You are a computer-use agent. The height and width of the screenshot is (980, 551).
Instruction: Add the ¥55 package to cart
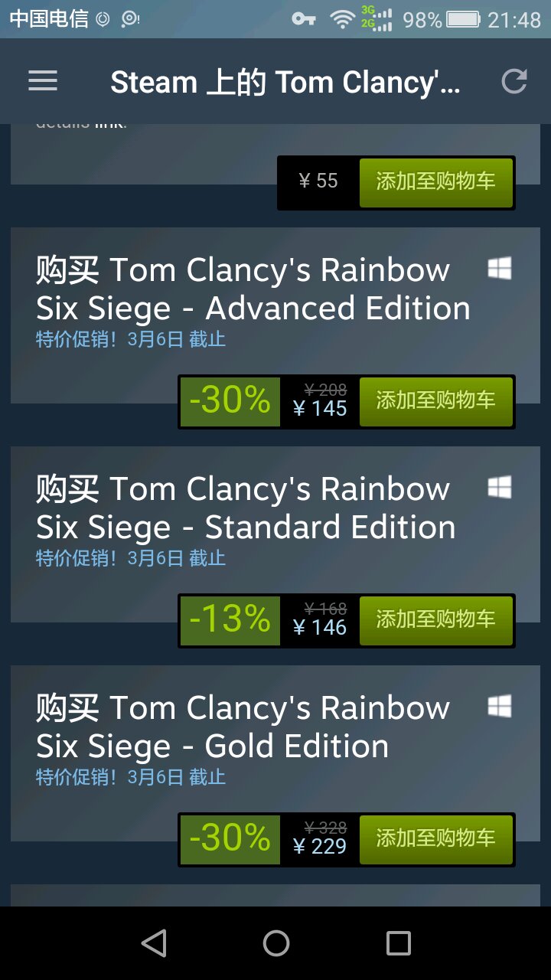pyautogui.click(x=435, y=182)
